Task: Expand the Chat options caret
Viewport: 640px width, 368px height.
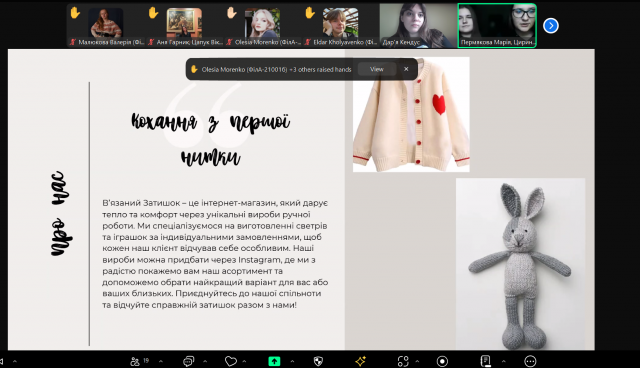Action: (x=205, y=361)
